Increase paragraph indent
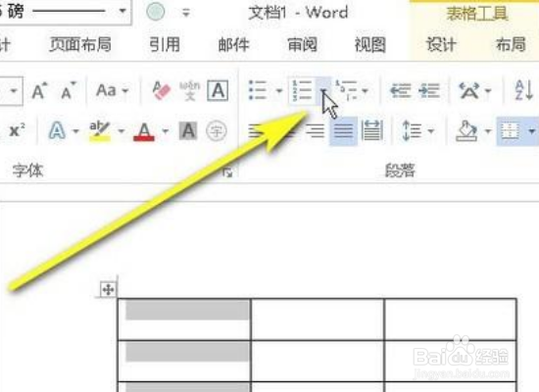Viewport: 539px width, 392px height. (429, 91)
